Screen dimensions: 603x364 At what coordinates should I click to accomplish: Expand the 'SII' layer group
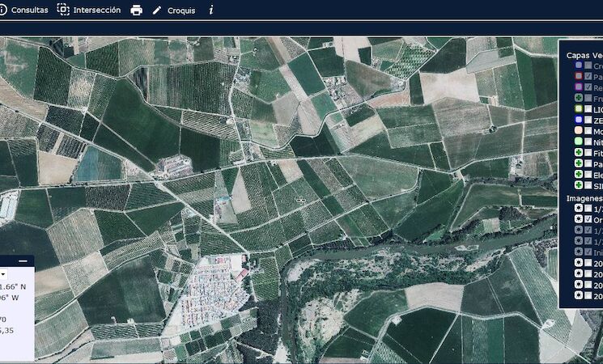[x=578, y=185]
